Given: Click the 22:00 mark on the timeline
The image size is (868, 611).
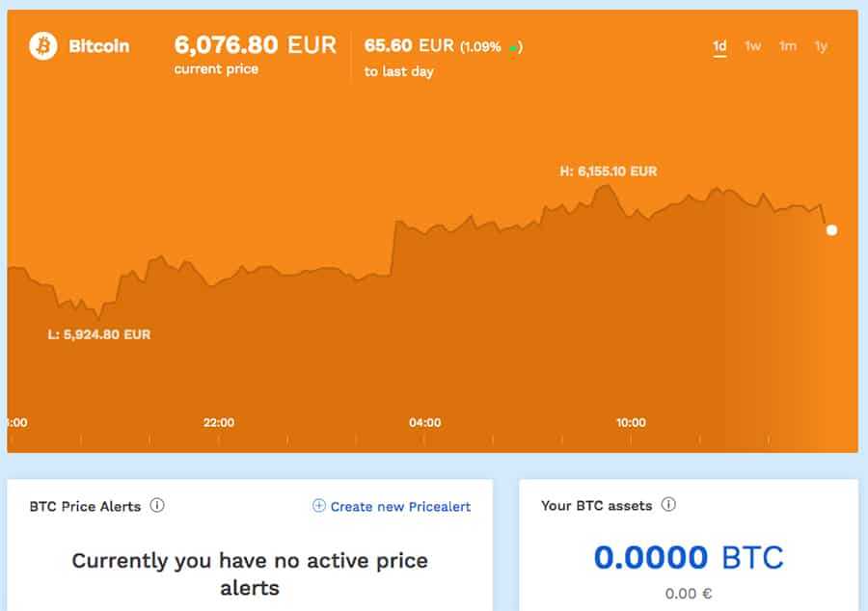Looking at the screenshot, I should coord(220,422).
